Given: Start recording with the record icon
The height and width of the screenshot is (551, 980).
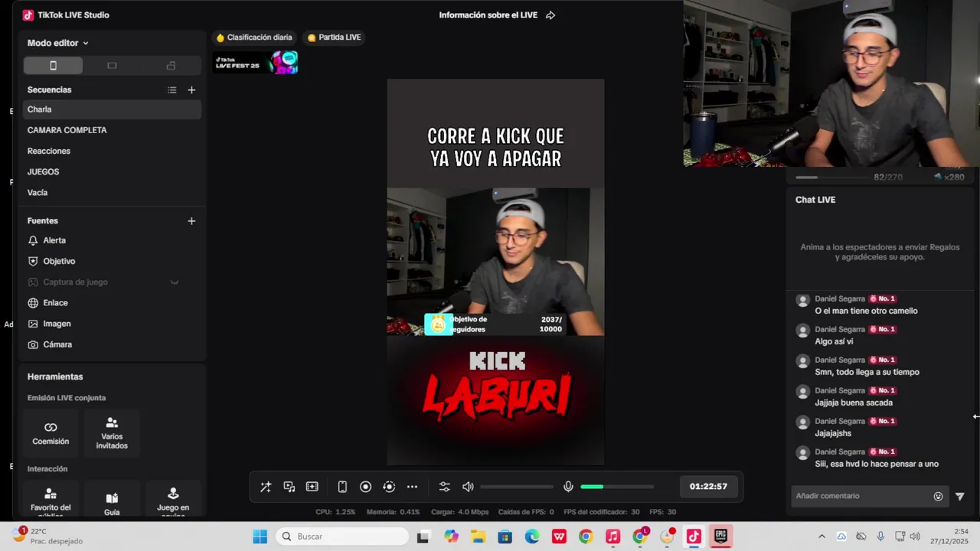Looking at the screenshot, I should tap(365, 487).
